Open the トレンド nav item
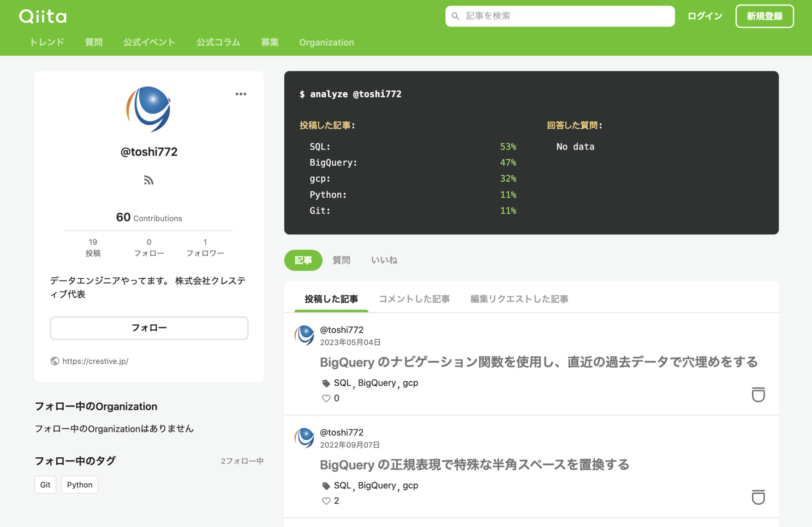This screenshot has height=527, width=812. click(x=47, y=42)
